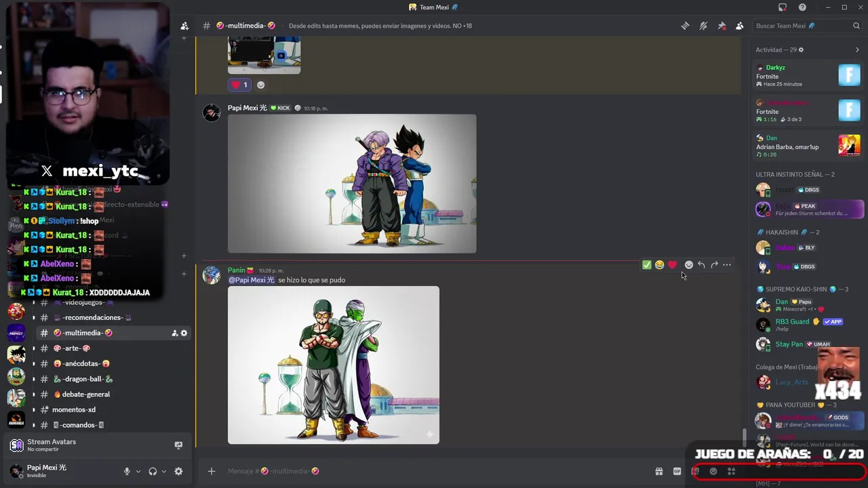This screenshot has height=488, width=868.
Task: Click the @Papi Mexi mention link
Action: click(x=252, y=280)
